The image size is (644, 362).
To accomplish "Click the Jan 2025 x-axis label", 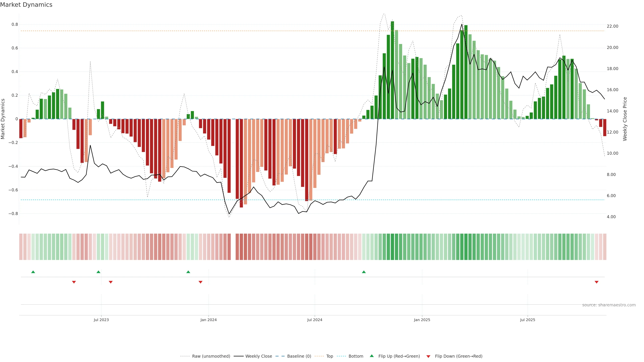I will click(422, 320).
